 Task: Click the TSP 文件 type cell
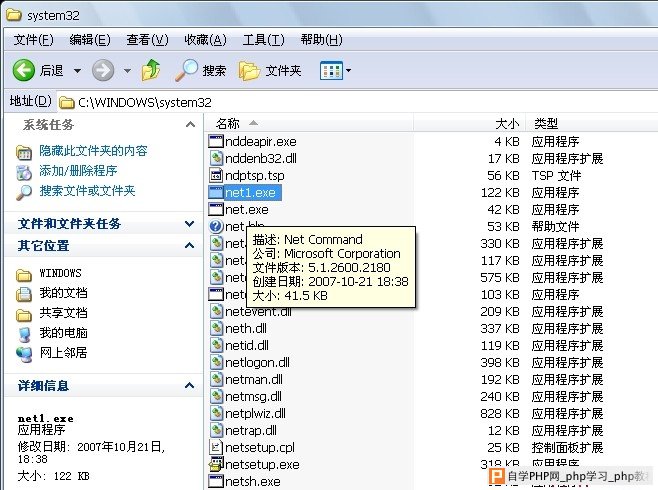tap(556, 175)
